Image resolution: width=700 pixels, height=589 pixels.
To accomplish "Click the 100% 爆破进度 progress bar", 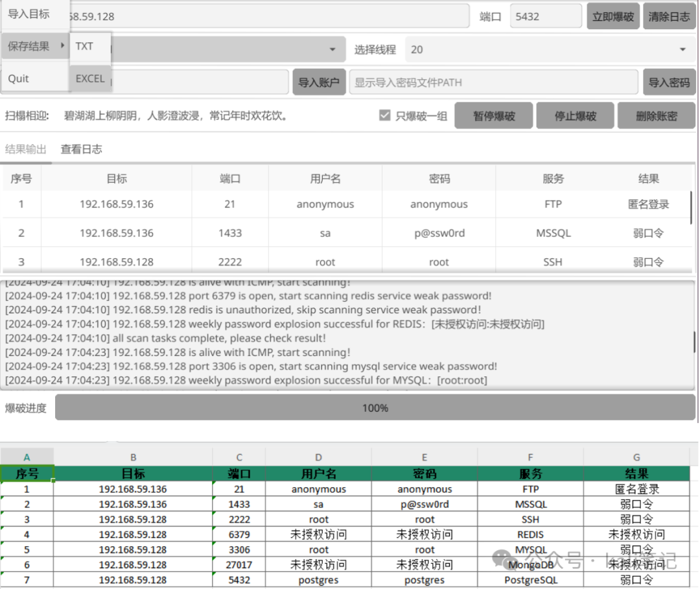I will click(375, 407).
